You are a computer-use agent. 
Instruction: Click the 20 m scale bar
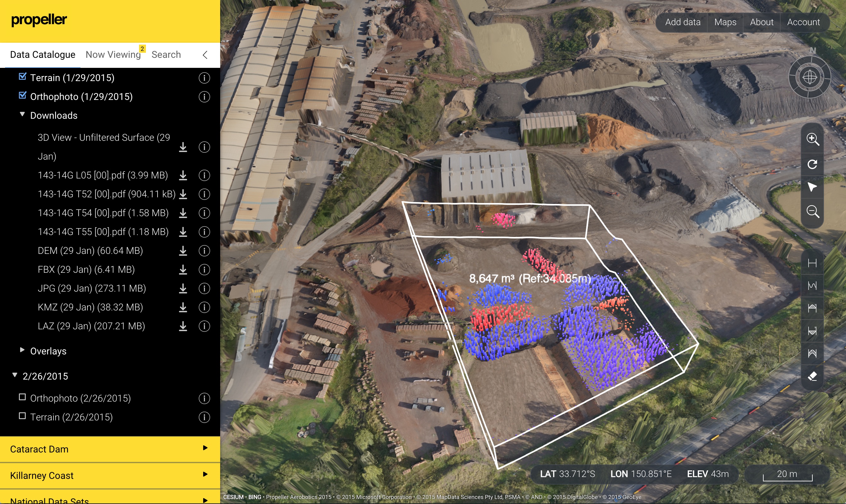click(x=787, y=474)
